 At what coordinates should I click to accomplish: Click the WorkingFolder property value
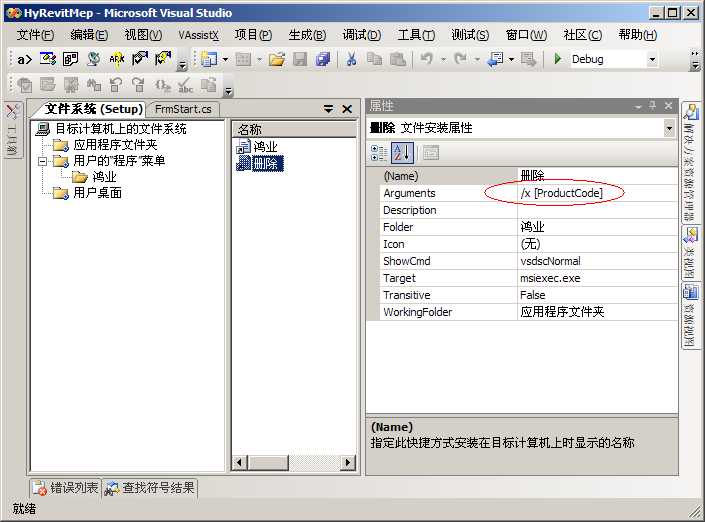tap(597, 312)
